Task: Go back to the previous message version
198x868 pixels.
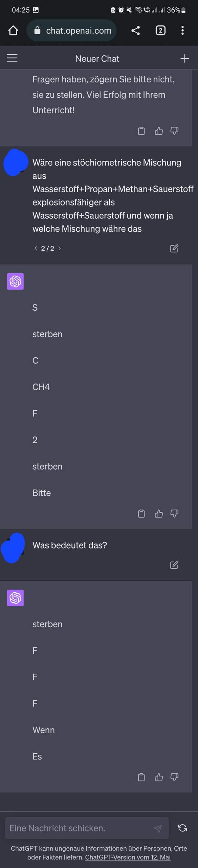Action: tap(36, 248)
